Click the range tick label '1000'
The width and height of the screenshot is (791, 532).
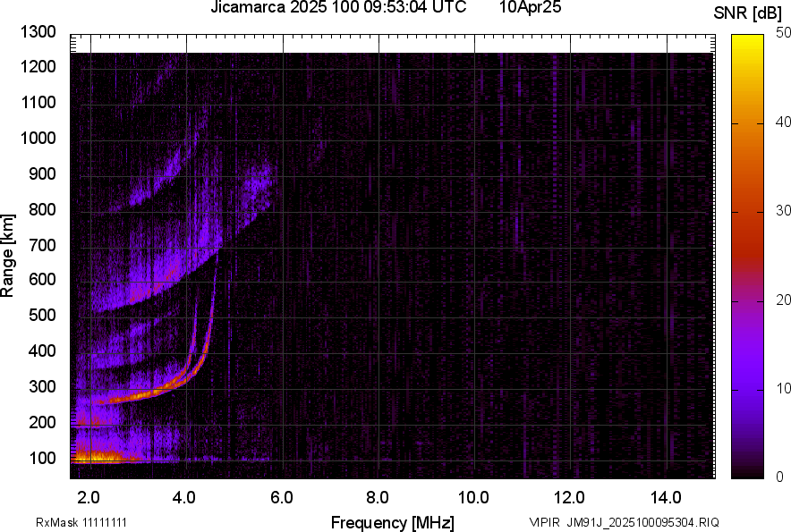point(38,138)
